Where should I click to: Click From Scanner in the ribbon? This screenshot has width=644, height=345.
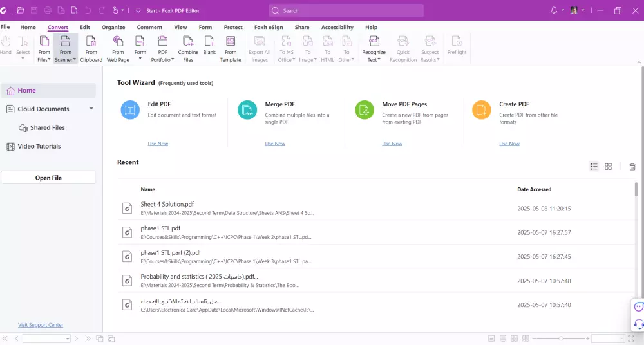point(65,48)
